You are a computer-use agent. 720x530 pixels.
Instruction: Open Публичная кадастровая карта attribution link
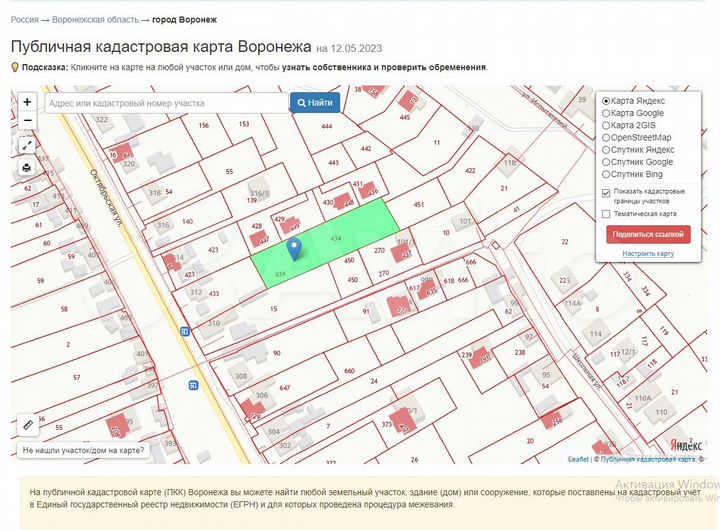point(647,459)
